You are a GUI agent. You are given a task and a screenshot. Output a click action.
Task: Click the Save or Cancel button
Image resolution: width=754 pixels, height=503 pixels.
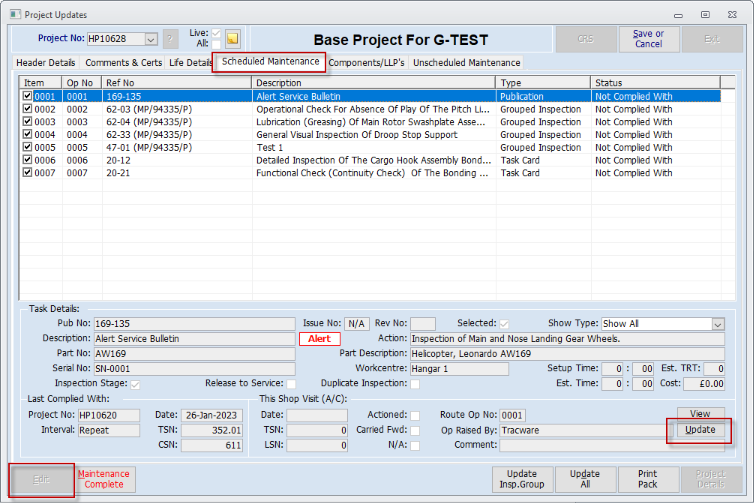(x=648, y=39)
